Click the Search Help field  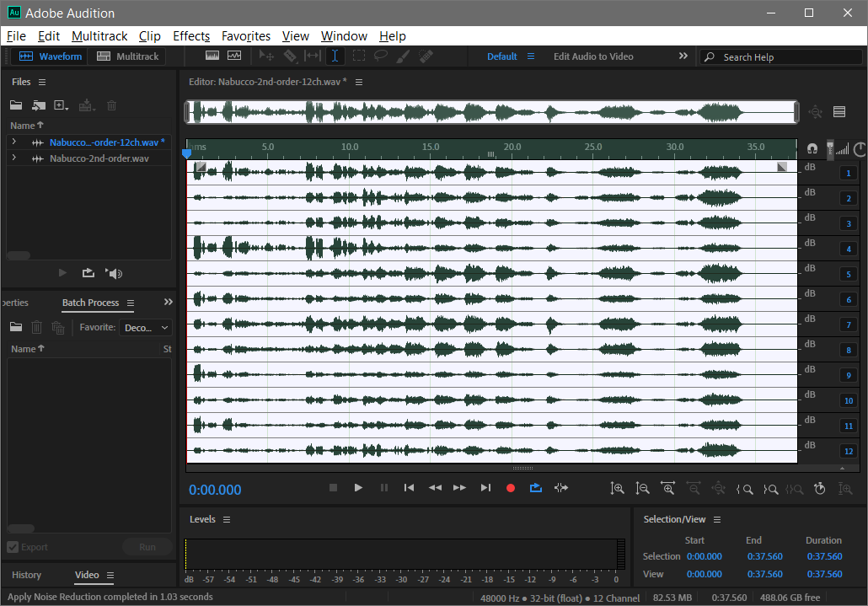click(780, 57)
